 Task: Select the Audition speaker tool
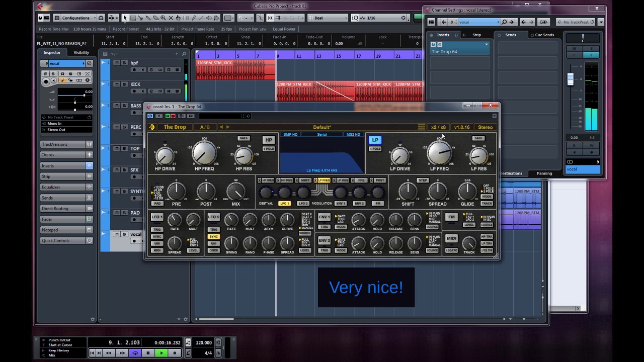coord(209,18)
